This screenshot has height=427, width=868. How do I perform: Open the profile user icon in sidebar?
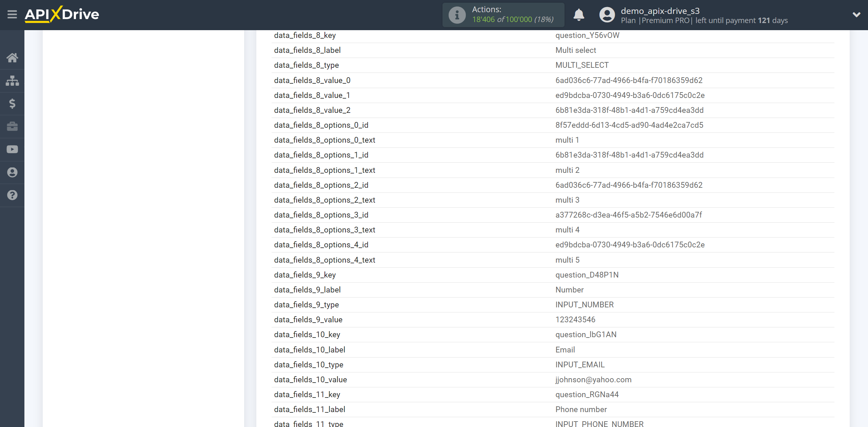12,172
